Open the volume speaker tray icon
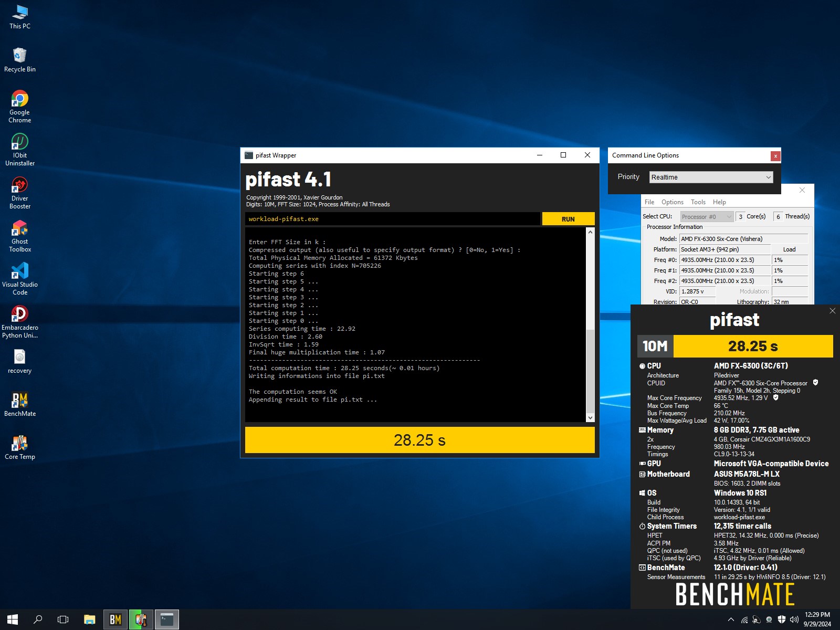The image size is (840, 630). [794, 619]
